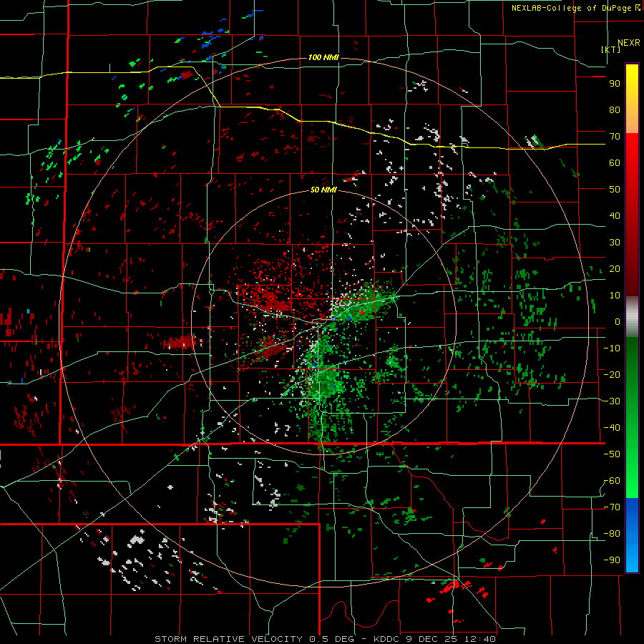644x644 pixels.
Task: Click the 90 value on the velocity scale
Action: pyautogui.click(x=615, y=84)
